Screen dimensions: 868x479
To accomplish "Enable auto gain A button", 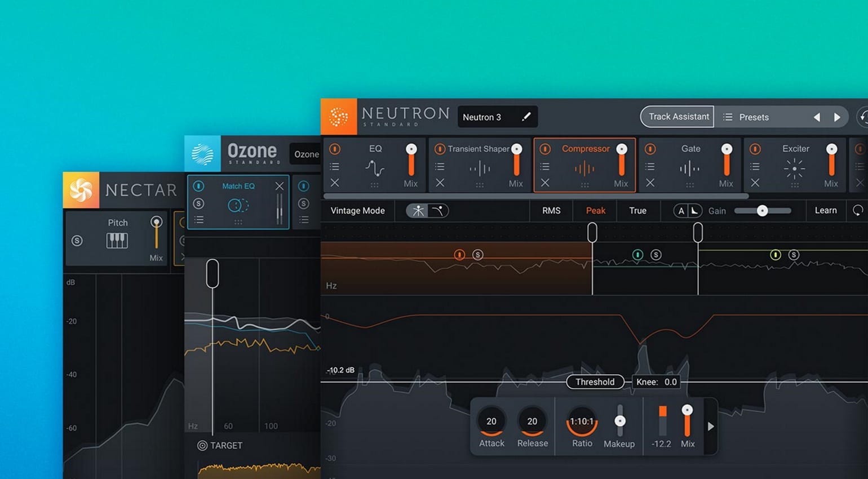I will [681, 211].
